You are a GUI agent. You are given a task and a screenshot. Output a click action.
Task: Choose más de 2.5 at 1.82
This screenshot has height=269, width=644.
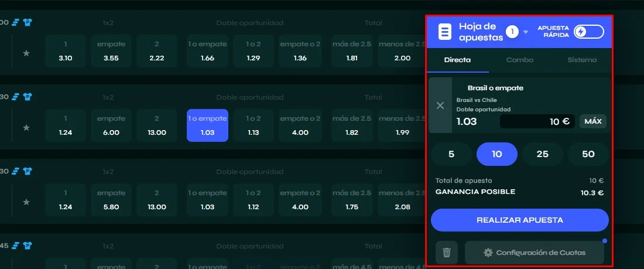coord(352,125)
